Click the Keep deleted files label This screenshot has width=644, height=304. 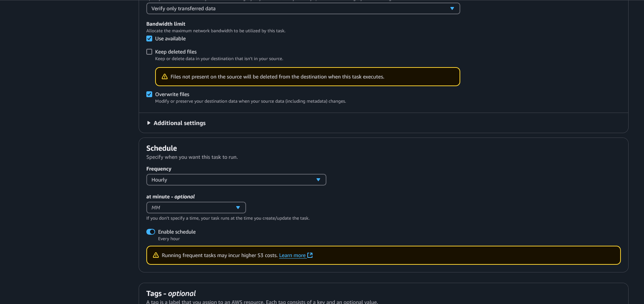point(176,52)
